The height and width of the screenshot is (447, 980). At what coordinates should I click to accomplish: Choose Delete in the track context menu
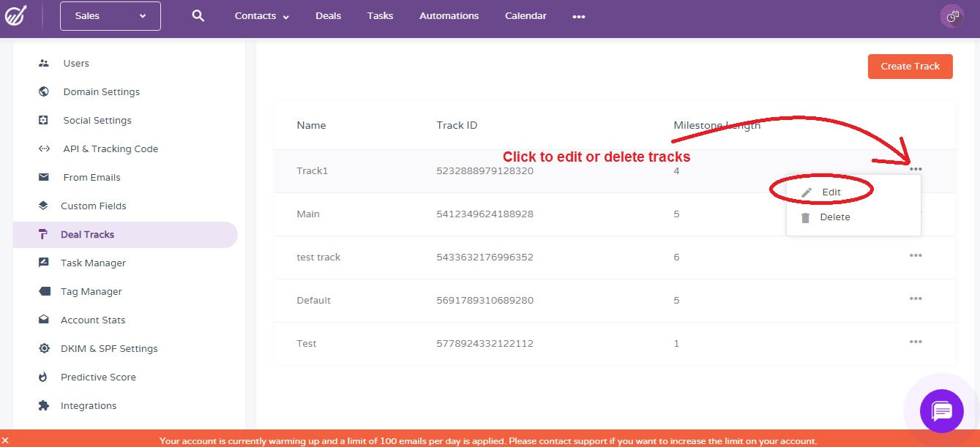click(834, 217)
